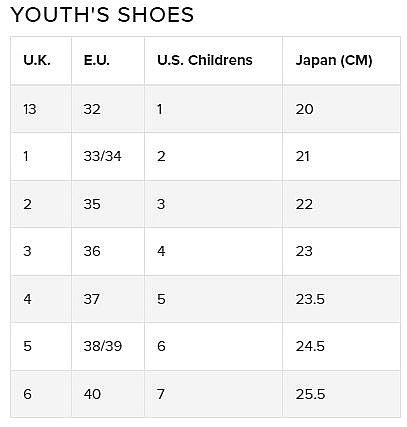Click the E.U. size 32 cell
The width and height of the screenshot is (407, 427).
108,109
